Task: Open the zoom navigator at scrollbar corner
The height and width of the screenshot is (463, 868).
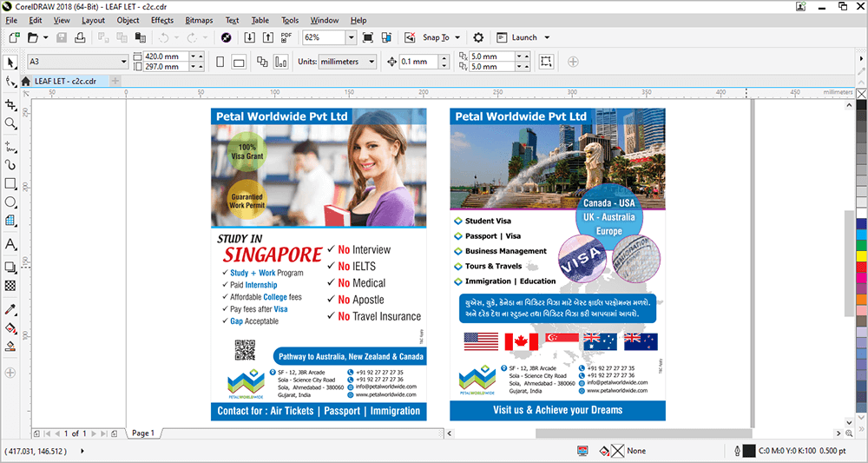Action: pos(849,433)
